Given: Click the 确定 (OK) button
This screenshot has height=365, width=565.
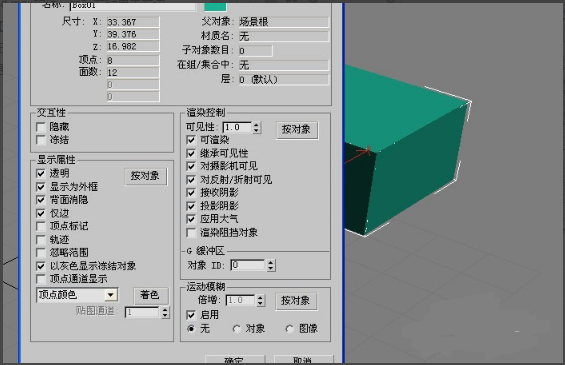Looking at the screenshot, I should (x=235, y=360).
